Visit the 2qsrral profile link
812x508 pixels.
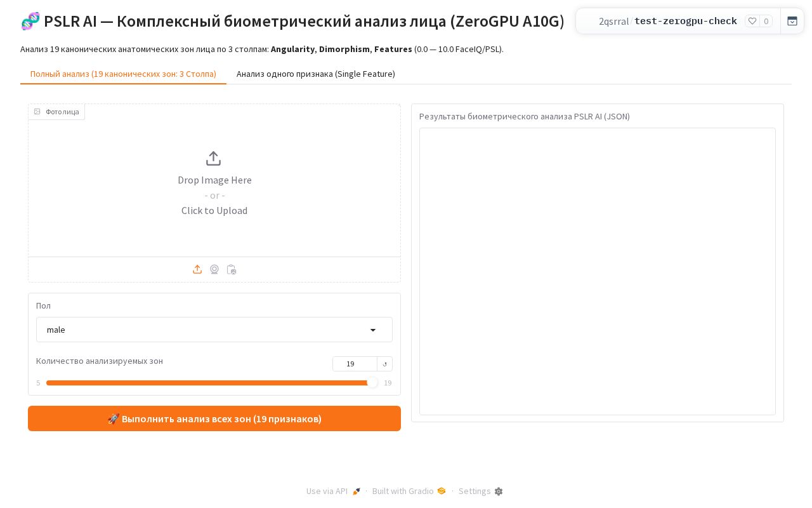point(613,21)
